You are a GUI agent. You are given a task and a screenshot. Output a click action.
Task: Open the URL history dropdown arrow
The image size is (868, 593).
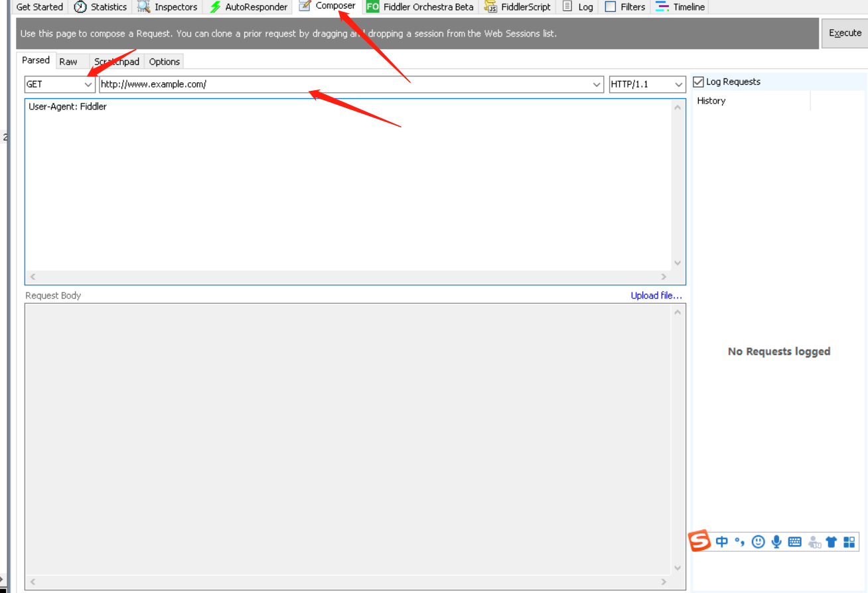click(x=596, y=84)
